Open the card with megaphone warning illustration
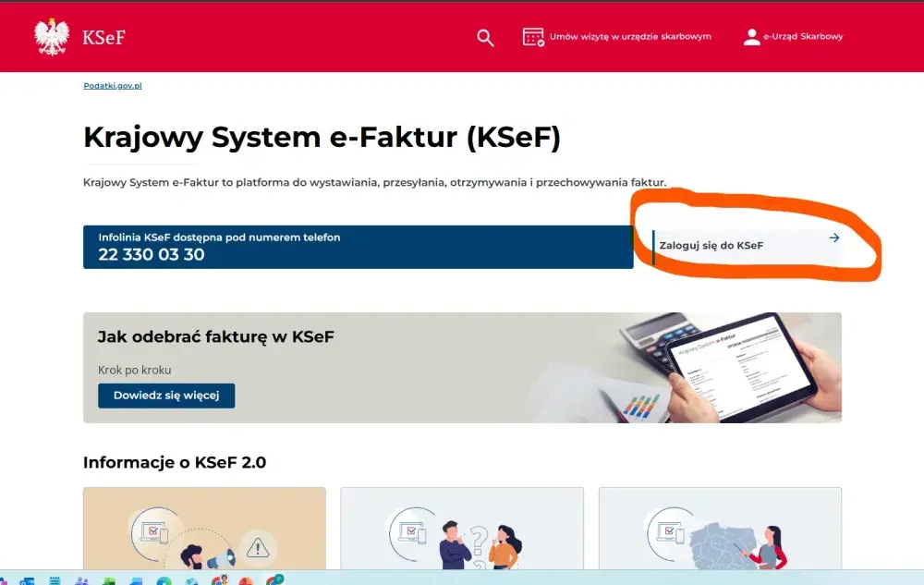 204,529
